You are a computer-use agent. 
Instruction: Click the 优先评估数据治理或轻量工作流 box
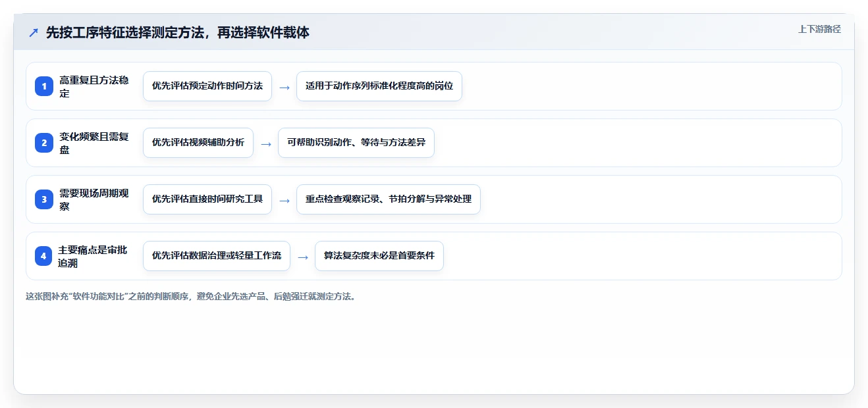217,256
